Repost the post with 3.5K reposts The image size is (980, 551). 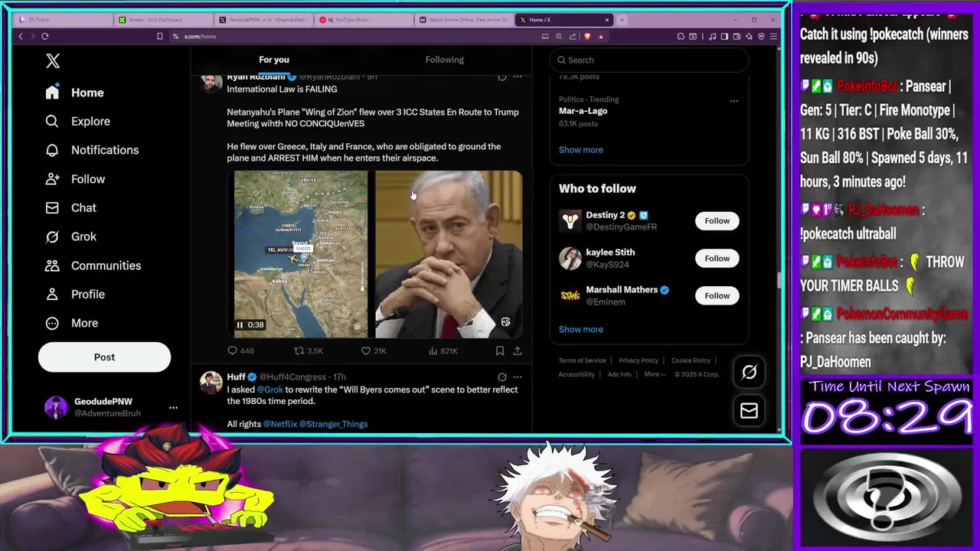[x=309, y=350]
